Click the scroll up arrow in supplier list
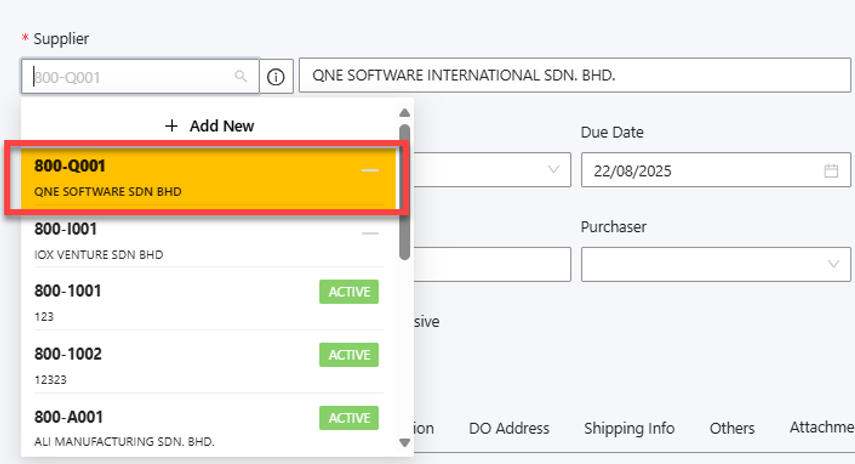The image size is (855, 464). (x=404, y=113)
